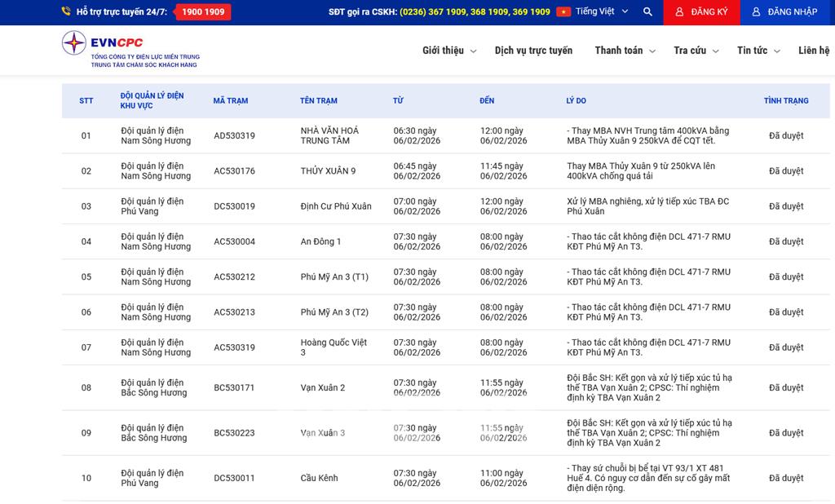The width and height of the screenshot is (835, 504).
Task: Open the Tiếng Việt language dropdown
Action: pyautogui.click(x=602, y=12)
